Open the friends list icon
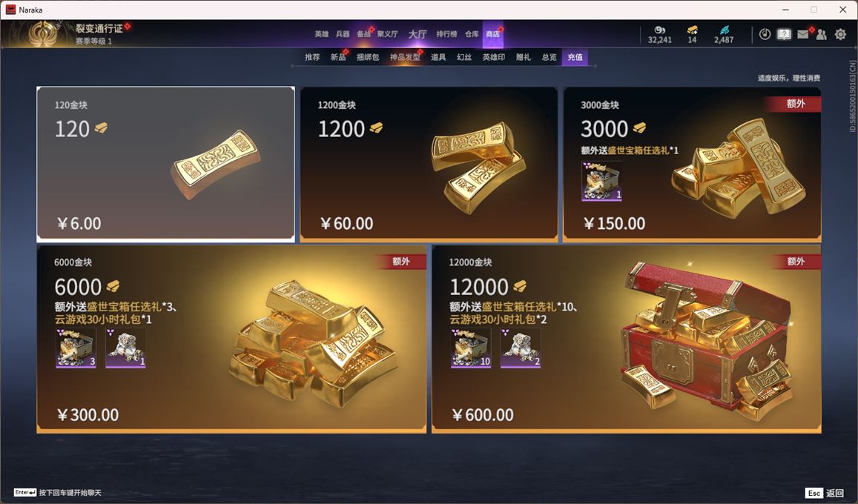The height and width of the screenshot is (504, 858). coord(822,34)
